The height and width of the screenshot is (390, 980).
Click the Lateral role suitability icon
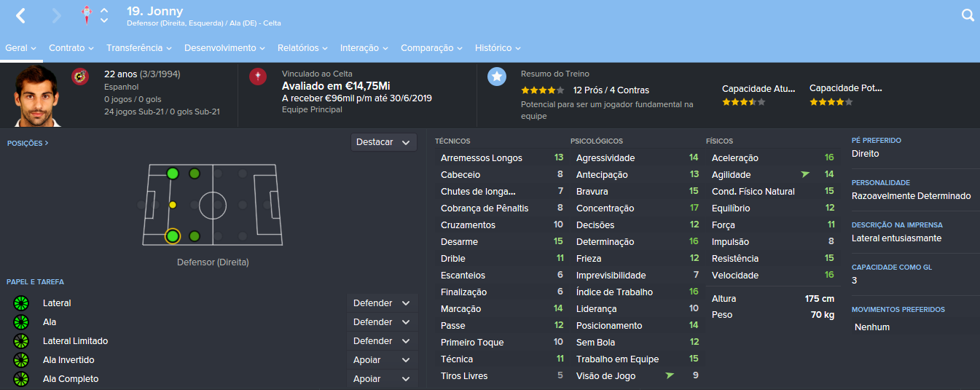[x=21, y=303]
